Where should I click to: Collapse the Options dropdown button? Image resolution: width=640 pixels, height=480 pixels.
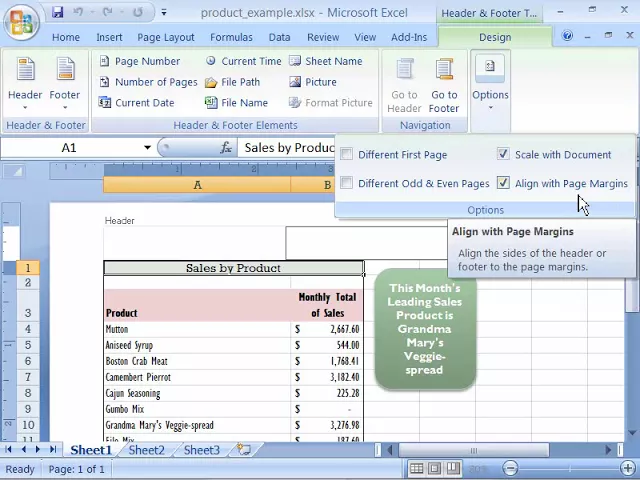point(490,84)
